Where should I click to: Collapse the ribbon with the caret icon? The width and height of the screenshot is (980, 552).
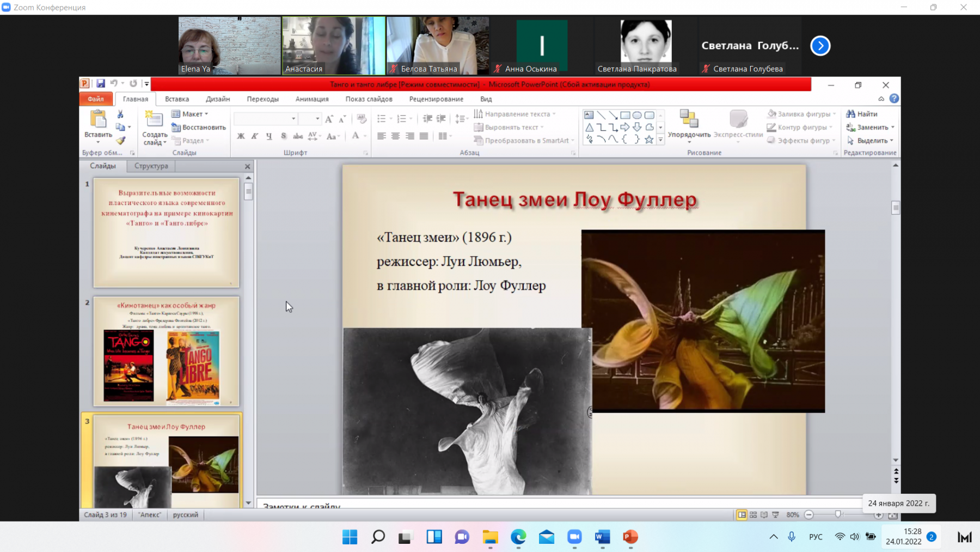881,99
